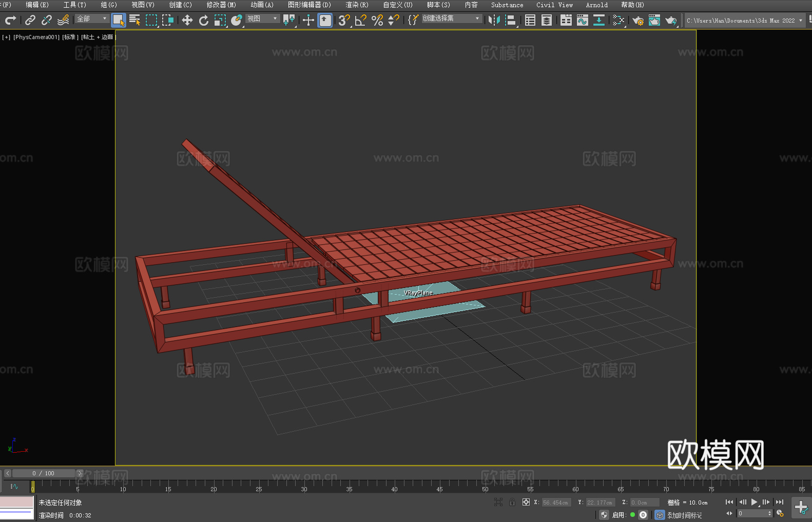Screen dimensions: 812x522
Task: Click the time slider handle showing 0 / 100
Action: [44, 473]
